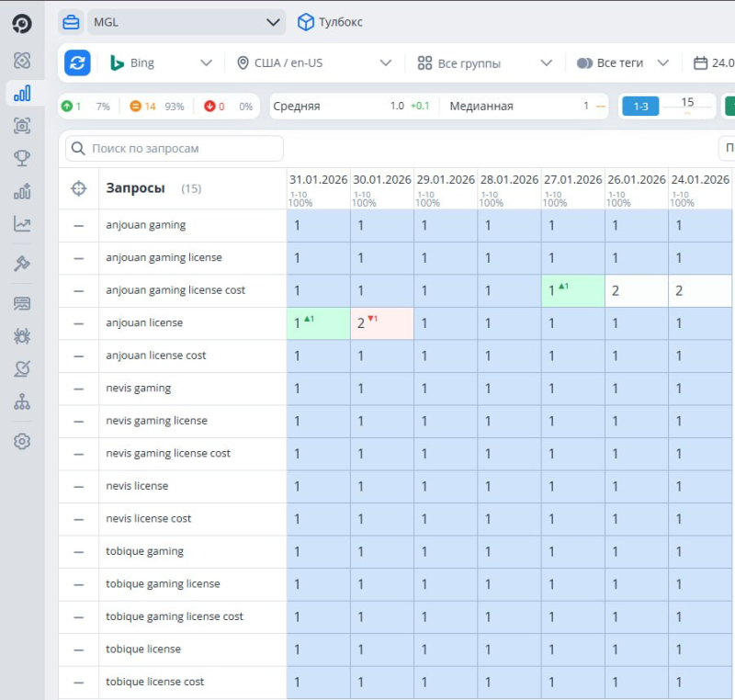
Task: Click anjouan license green cell for 31.01.2026
Action: click(318, 323)
